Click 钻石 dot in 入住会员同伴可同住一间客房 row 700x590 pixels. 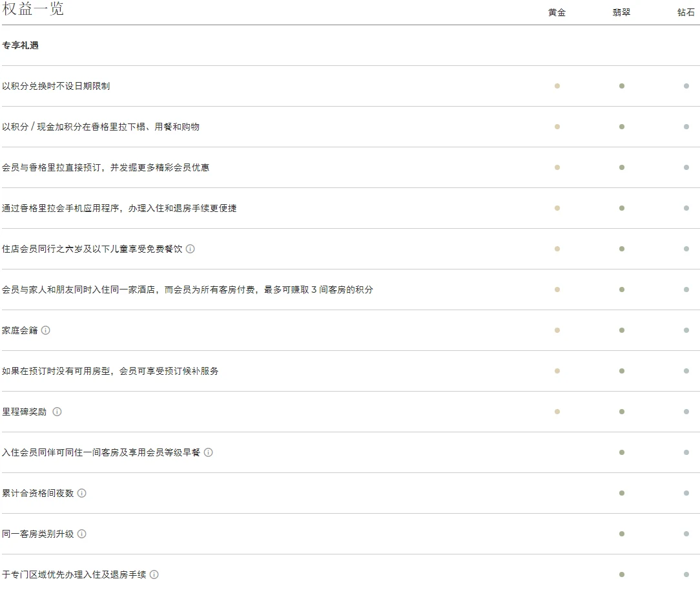click(x=686, y=452)
